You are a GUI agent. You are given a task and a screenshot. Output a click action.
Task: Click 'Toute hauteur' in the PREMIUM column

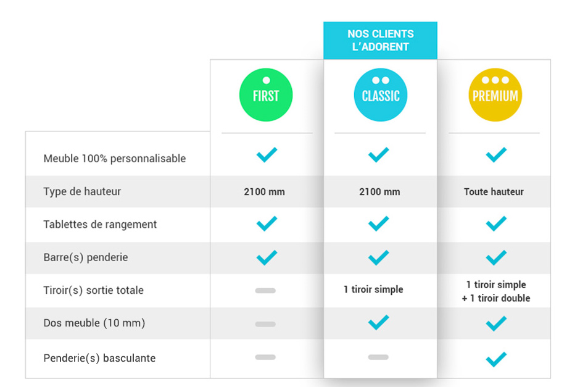pos(494,191)
